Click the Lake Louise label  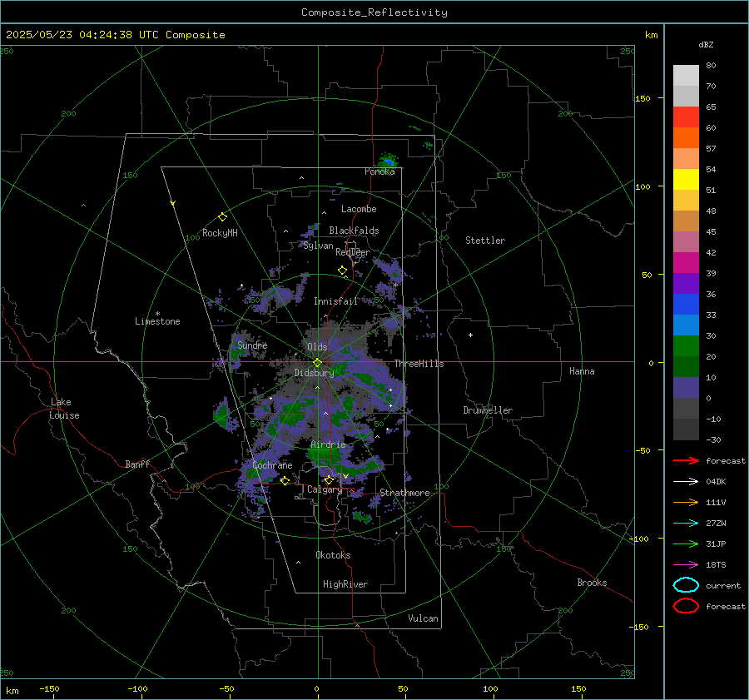(64, 409)
